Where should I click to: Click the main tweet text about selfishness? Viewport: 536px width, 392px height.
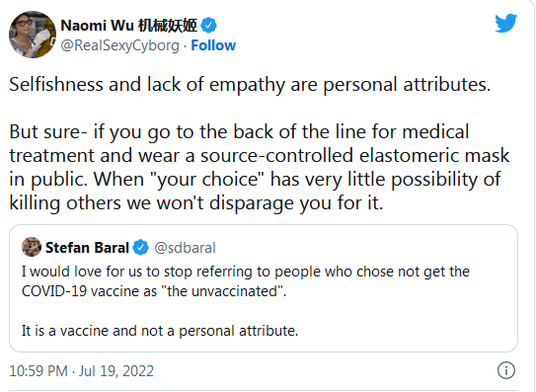250,84
